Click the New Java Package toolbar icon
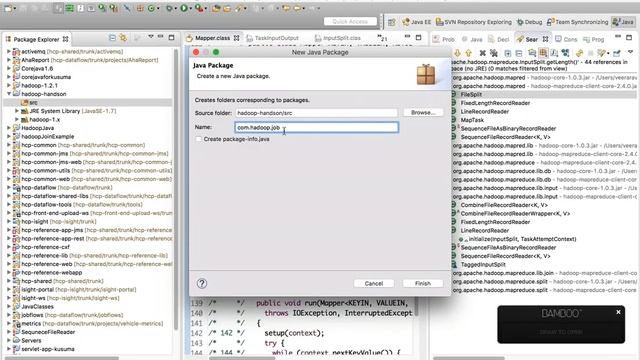 pos(140,8)
